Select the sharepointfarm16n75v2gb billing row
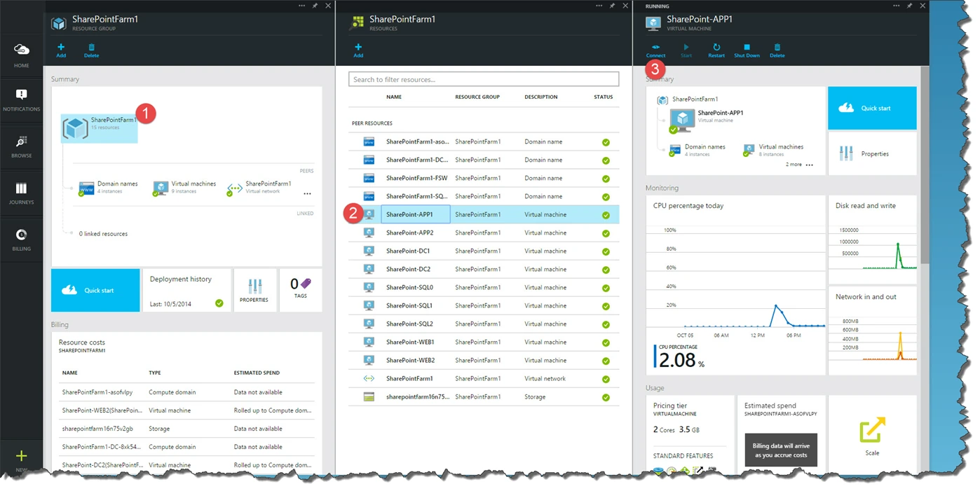The height and width of the screenshot is (491, 980). pyautogui.click(x=186, y=429)
